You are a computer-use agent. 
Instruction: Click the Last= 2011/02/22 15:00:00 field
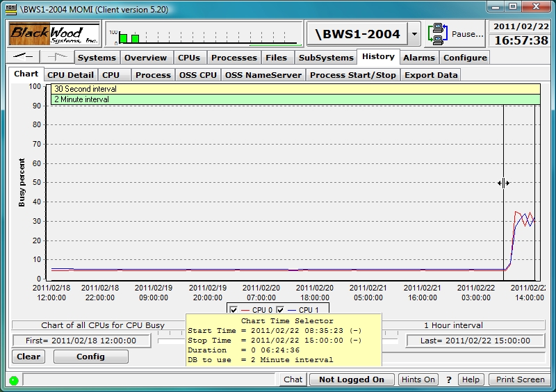coord(475,341)
